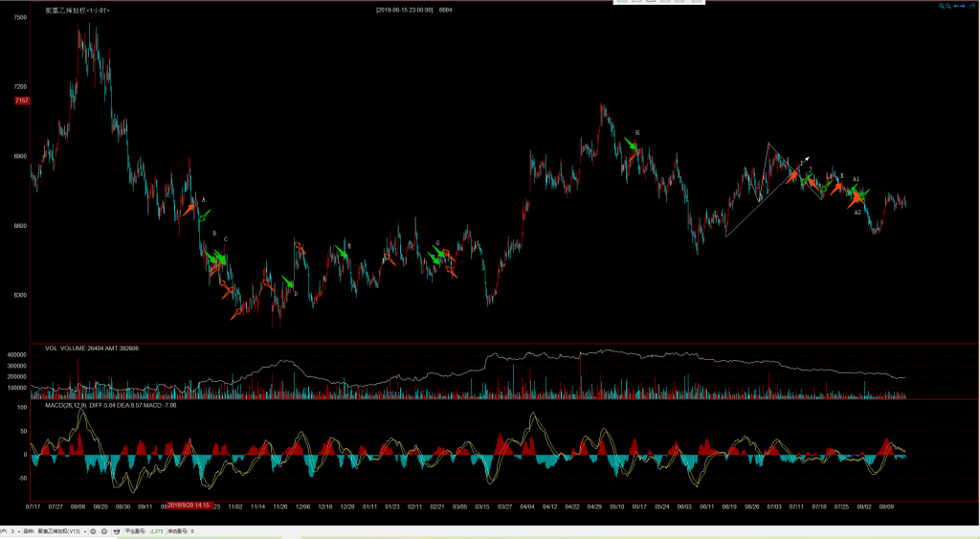980x539 pixels.
Task: Click the 04/04 date on time axis
Action: pyautogui.click(x=526, y=505)
